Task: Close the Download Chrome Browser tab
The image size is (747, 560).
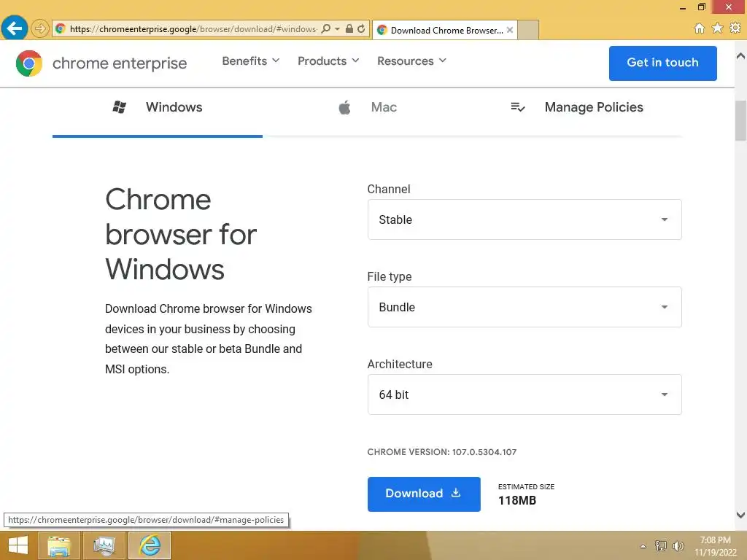Action: point(510,30)
